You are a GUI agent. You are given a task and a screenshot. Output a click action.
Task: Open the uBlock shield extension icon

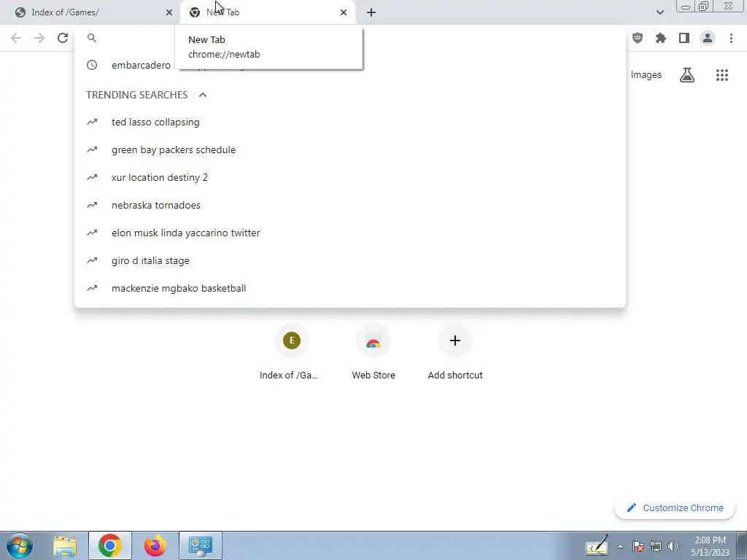tap(638, 38)
